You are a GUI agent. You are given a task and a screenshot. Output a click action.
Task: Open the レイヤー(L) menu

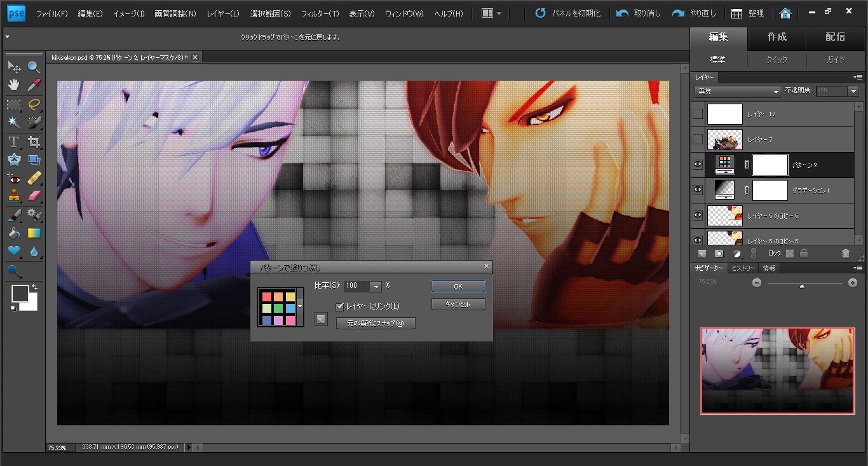point(222,13)
